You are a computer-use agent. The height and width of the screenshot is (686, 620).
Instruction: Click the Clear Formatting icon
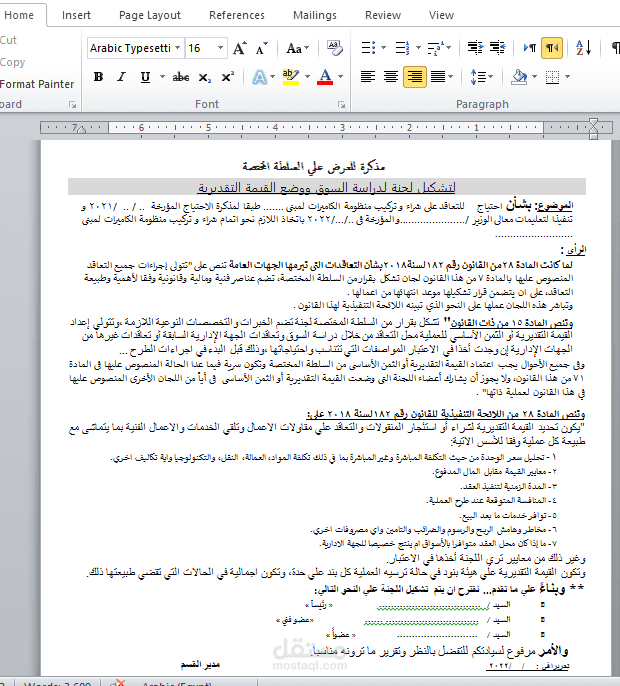(335, 48)
